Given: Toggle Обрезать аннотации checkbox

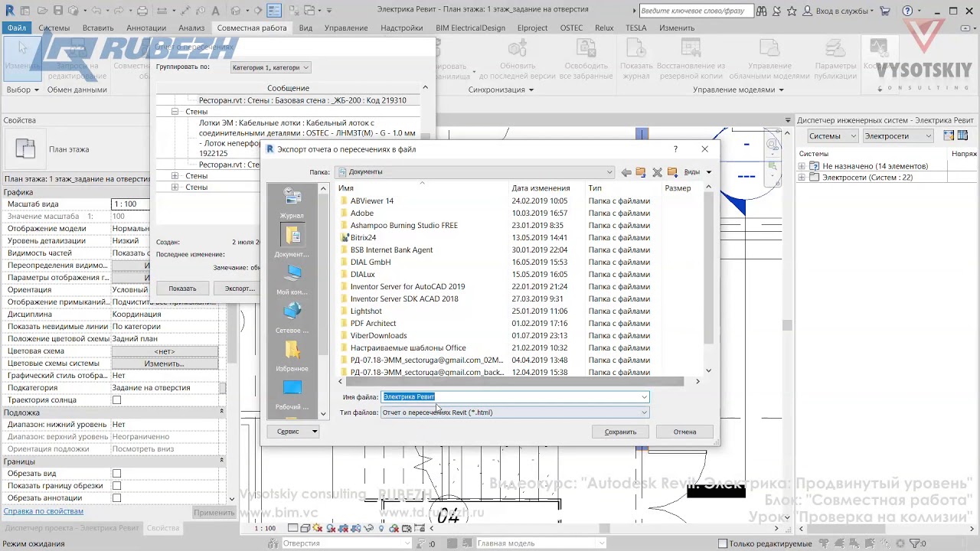Looking at the screenshot, I should coord(117,498).
